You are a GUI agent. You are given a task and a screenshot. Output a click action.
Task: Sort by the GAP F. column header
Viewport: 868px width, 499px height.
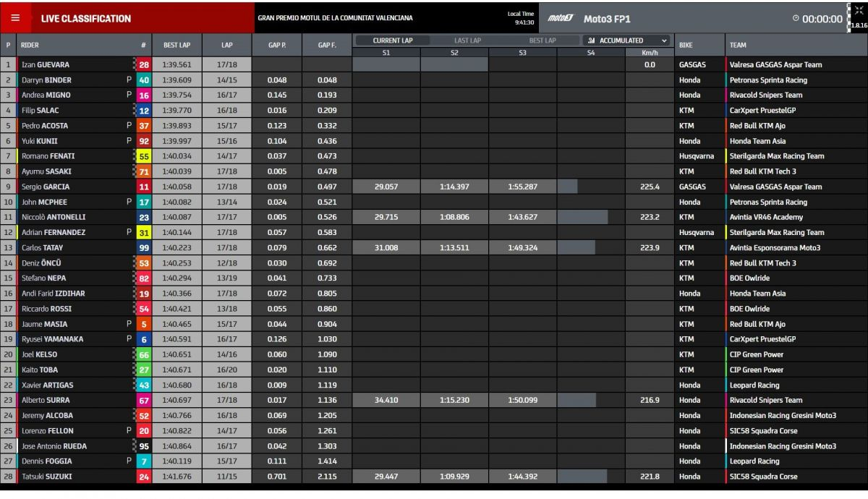(x=327, y=45)
